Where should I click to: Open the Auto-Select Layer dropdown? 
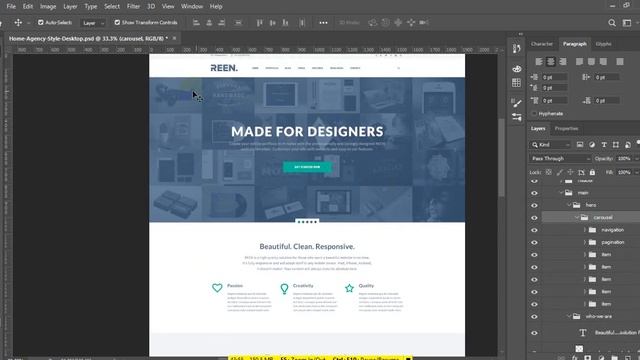pos(93,23)
